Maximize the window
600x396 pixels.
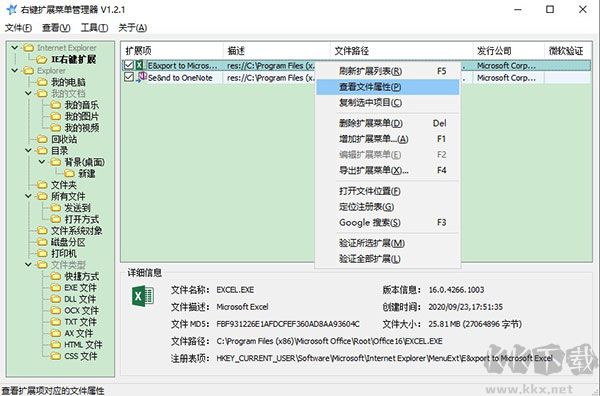(x=550, y=9)
